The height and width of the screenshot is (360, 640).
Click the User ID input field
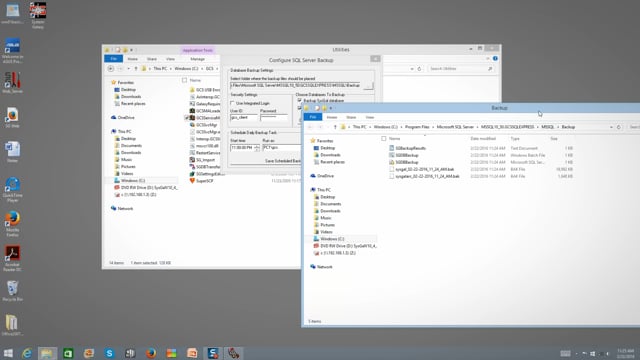tap(244, 118)
